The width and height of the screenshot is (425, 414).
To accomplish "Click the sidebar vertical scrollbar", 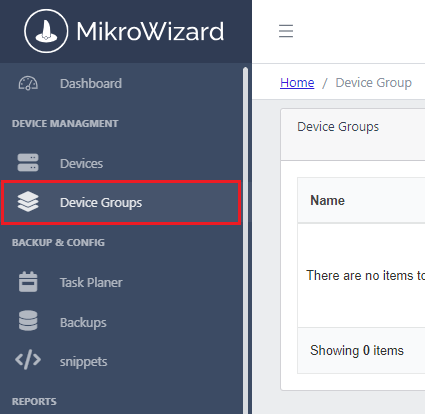I will (x=245, y=240).
